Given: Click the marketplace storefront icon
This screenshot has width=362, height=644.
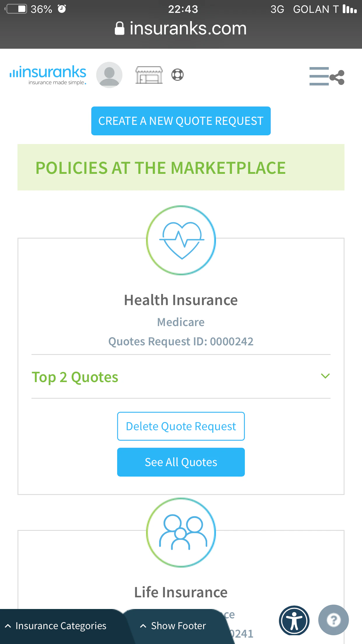Looking at the screenshot, I should click(x=149, y=75).
